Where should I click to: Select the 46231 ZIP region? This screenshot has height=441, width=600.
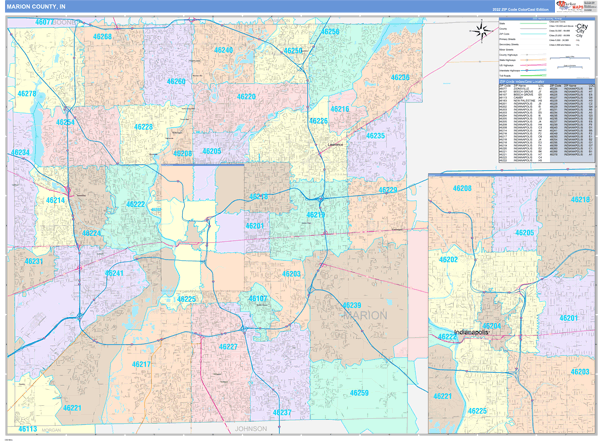[x=33, y=261]
